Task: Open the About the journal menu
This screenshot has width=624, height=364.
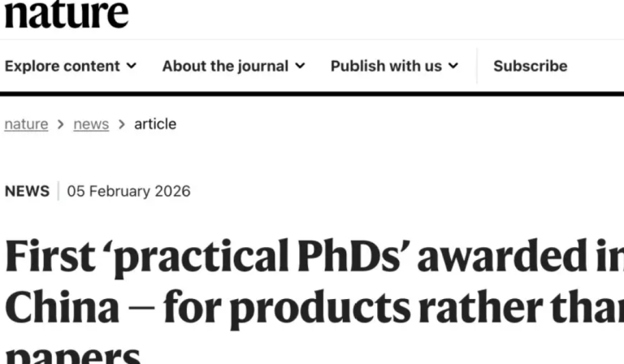Action: [225, 66]
